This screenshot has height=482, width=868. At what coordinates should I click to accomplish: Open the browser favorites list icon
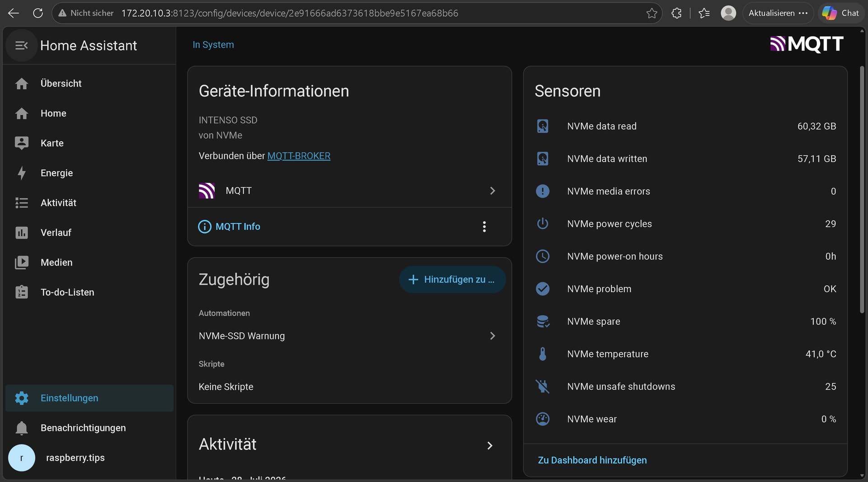pos(704,13)
